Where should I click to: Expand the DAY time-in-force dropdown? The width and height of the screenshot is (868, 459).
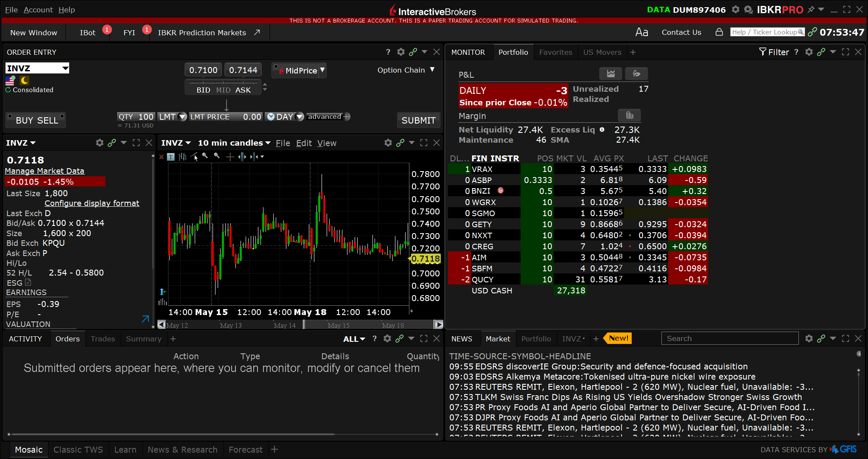point(300,116)
